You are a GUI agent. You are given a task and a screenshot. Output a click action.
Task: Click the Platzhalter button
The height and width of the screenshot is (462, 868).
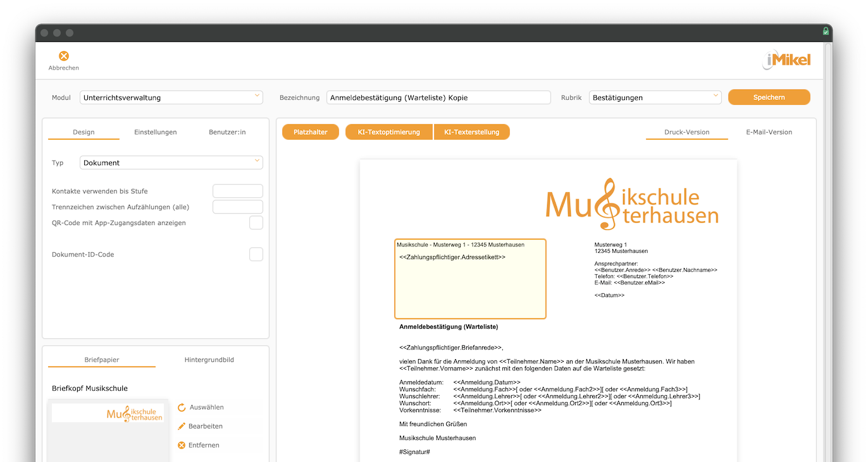[x=311, y=132]
